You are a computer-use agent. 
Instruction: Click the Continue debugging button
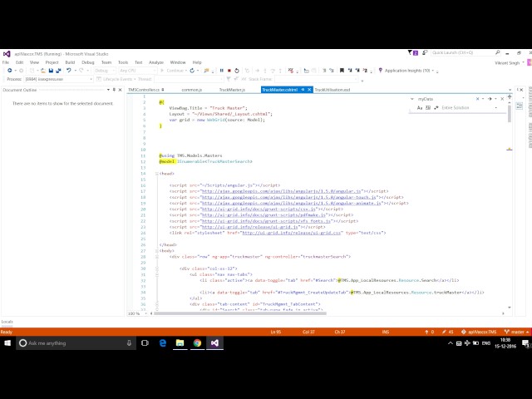point(173,71)
